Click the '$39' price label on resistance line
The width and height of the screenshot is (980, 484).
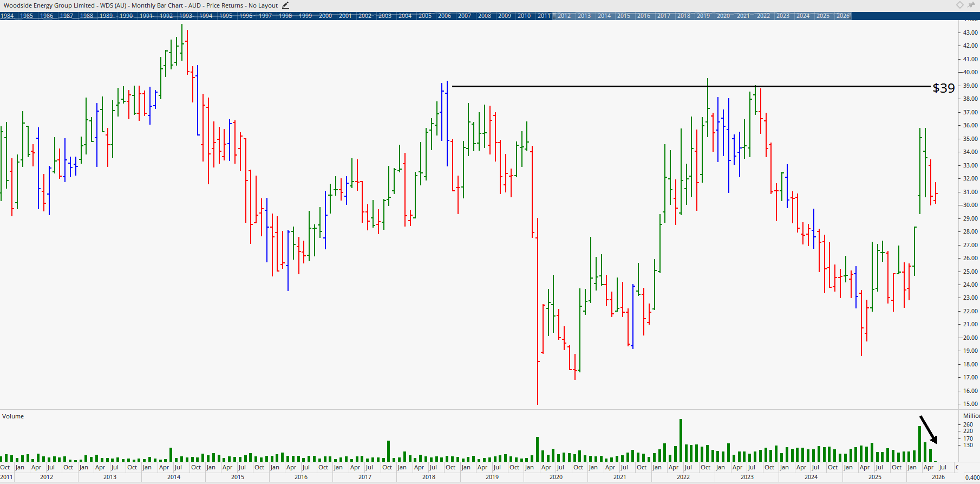pos(943,88)
